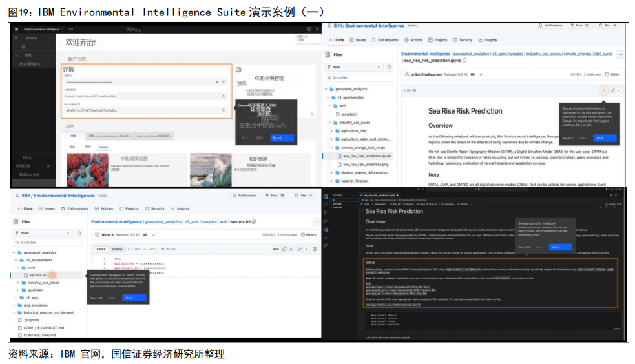Open the ocean wave sample thumbnail

211,169
